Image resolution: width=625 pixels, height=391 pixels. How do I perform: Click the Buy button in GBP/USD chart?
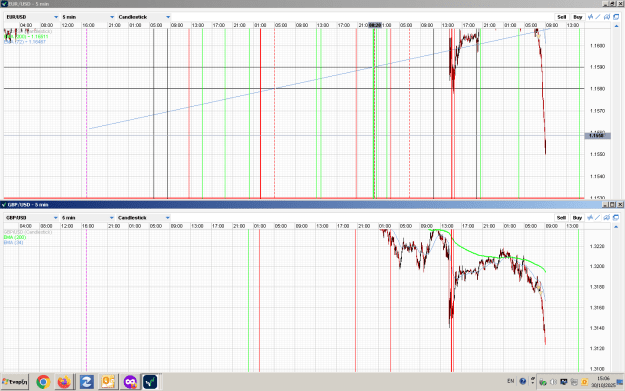tap(578, 218)
